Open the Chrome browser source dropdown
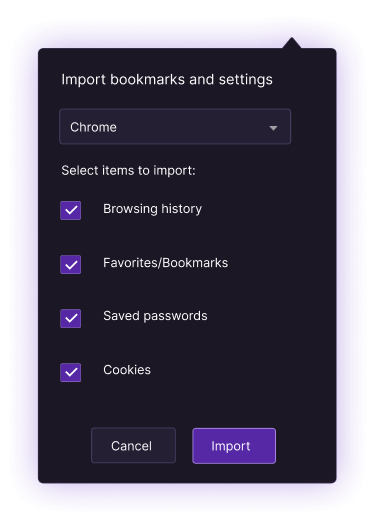This screenshot has width=374, height=521. point(175,127)
